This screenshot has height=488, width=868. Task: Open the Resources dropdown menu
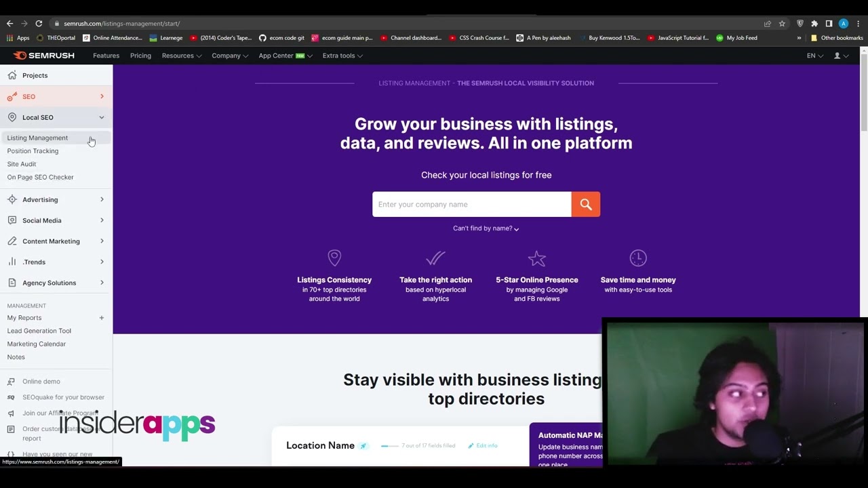point(182,56)
